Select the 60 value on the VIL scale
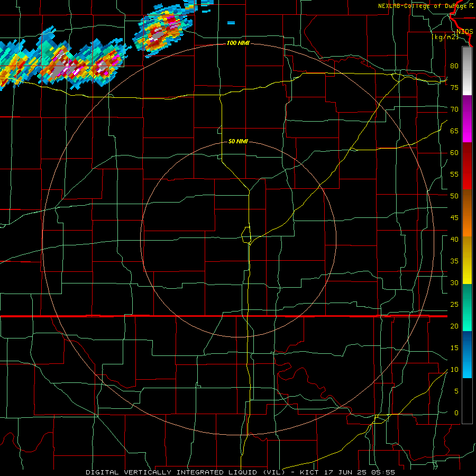Screen dimensions: 476x476 [454, 153]
